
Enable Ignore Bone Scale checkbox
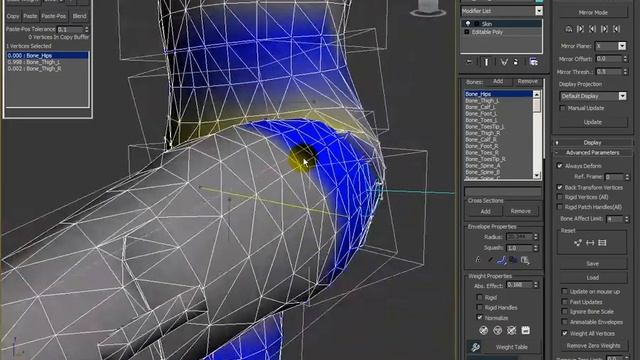[564, 312]
